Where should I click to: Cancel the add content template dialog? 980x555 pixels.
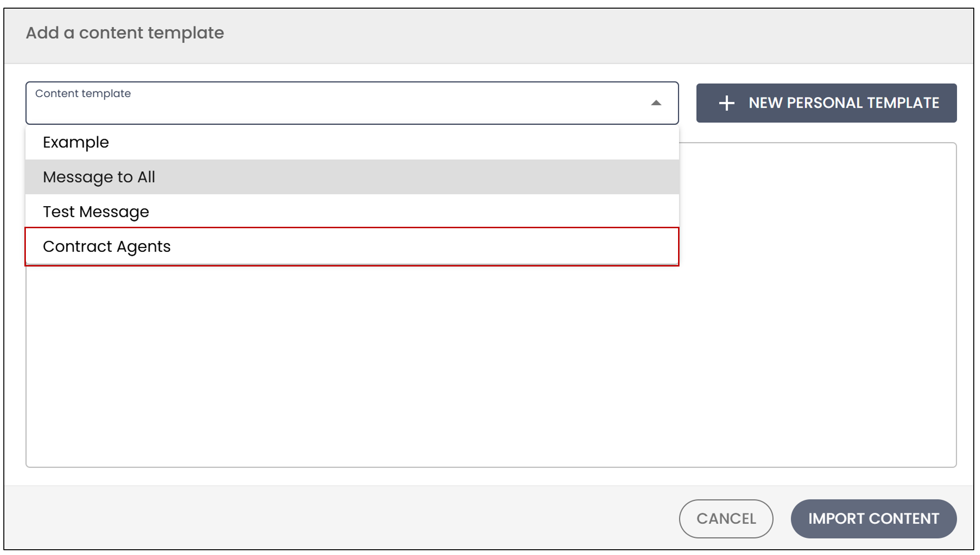click(x=726, y=519)
